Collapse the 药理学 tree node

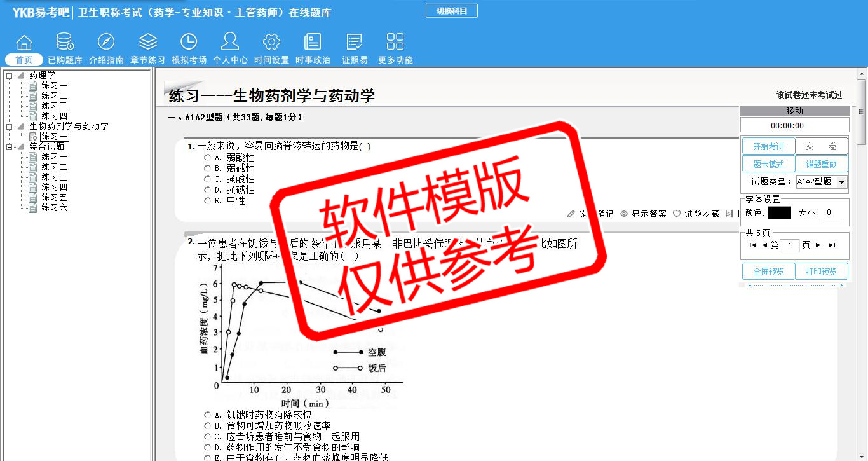point(10,76)
